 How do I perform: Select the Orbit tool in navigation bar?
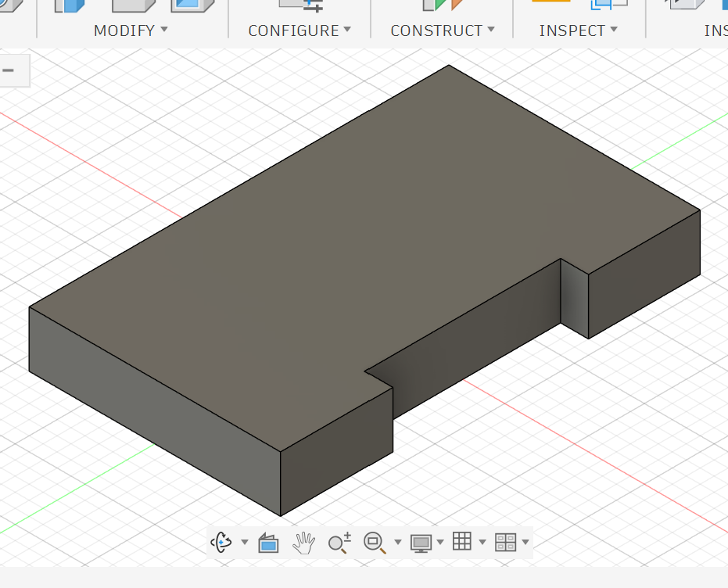click(x=221, y=542)
